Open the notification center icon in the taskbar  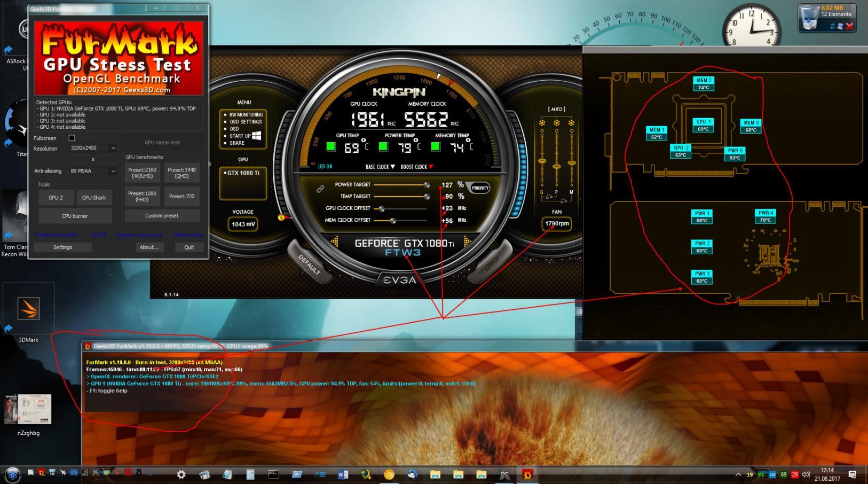(x=853, y=474)
